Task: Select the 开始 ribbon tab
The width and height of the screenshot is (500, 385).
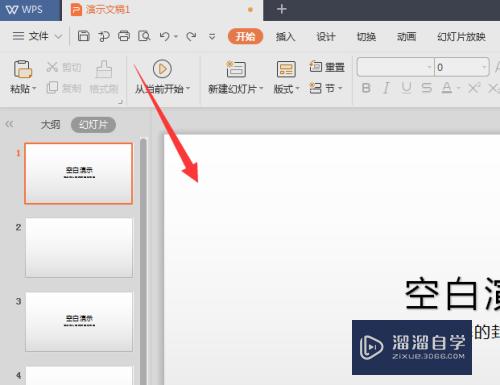Action: click(x=245, y=36)
